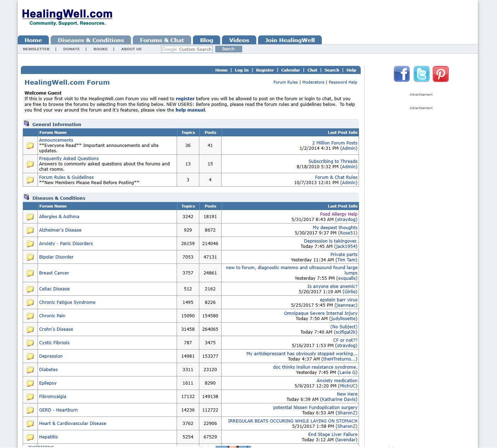This screenshot has height=448, width=497.
Task: Click folder icon beside Forum Rules & Guidelines
Action: tap(30, 180)
